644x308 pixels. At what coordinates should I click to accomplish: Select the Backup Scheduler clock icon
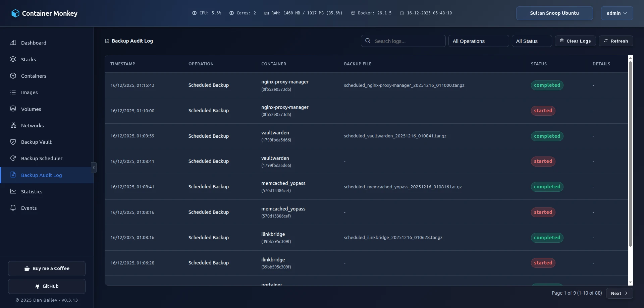(x=13, y=158)
